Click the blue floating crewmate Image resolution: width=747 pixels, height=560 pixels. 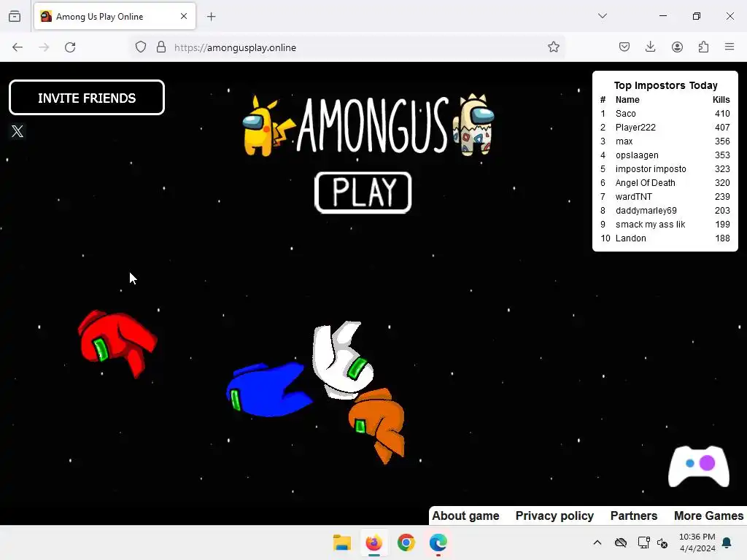pyautogui.click(x=268, y=389)
